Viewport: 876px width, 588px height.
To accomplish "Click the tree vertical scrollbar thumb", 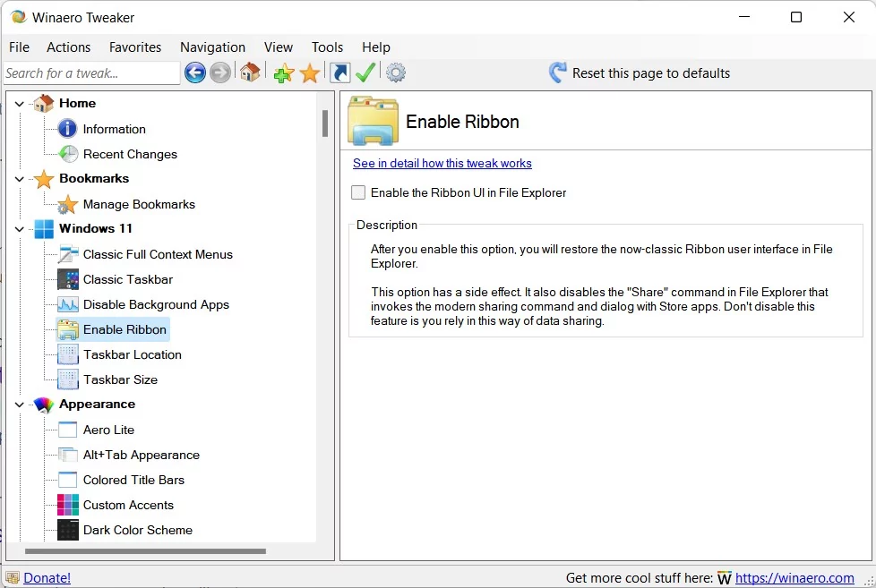I will coord(325,124).
